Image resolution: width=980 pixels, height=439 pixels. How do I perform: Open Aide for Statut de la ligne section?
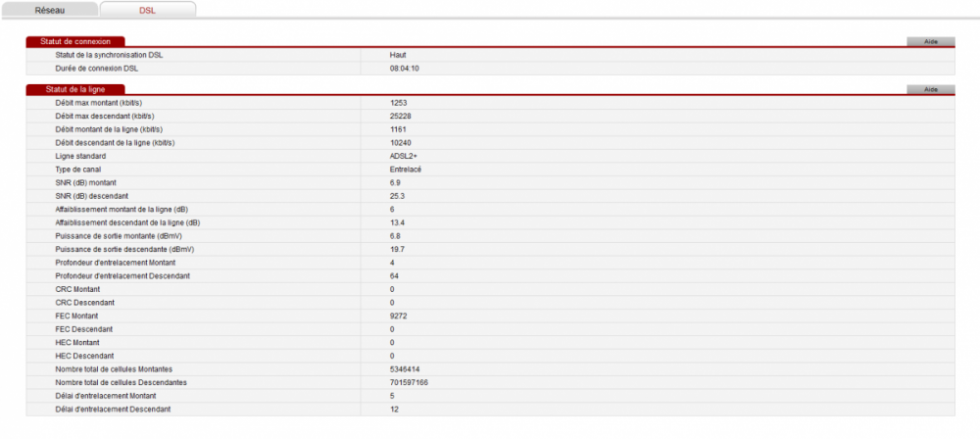tap(930, 89)
